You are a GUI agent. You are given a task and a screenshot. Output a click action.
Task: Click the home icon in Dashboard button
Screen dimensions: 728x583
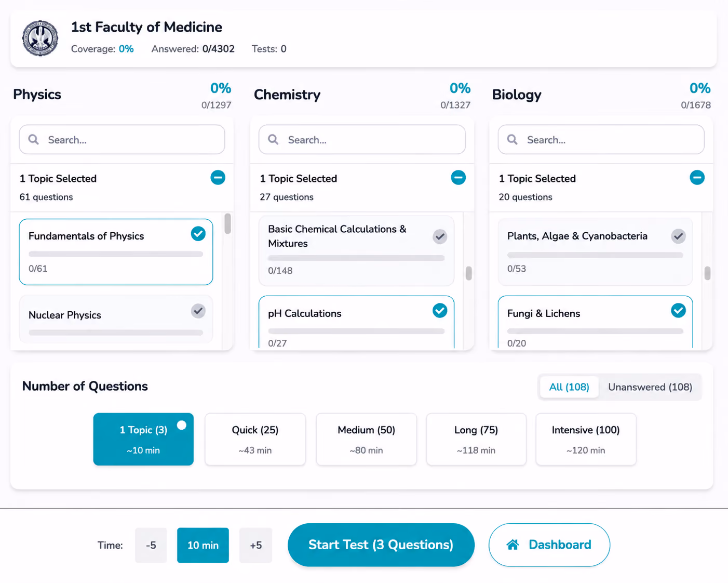(513, 545)
